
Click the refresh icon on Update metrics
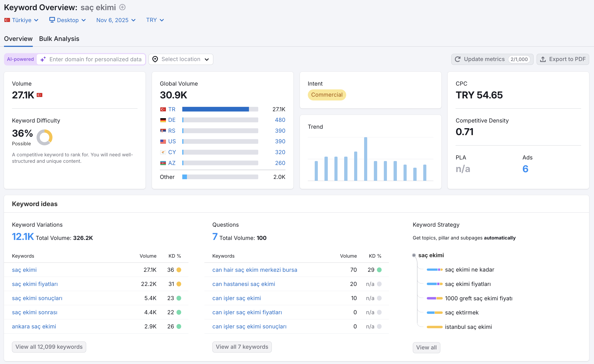point(458,59)
